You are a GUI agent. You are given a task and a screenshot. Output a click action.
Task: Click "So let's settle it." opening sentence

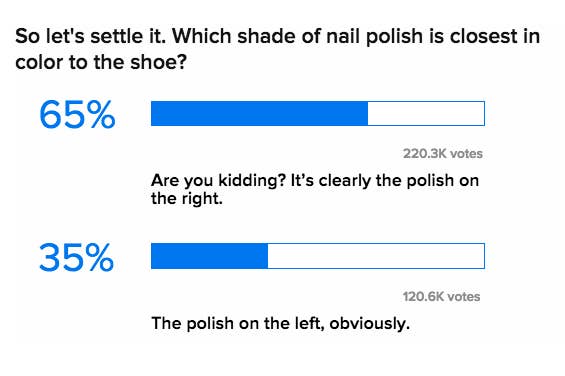click(91, 36)
